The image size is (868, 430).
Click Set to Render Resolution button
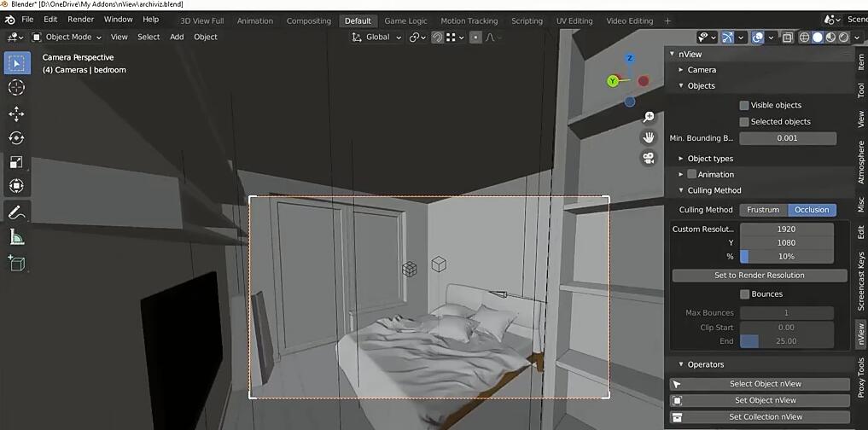(x=759, y=275)
